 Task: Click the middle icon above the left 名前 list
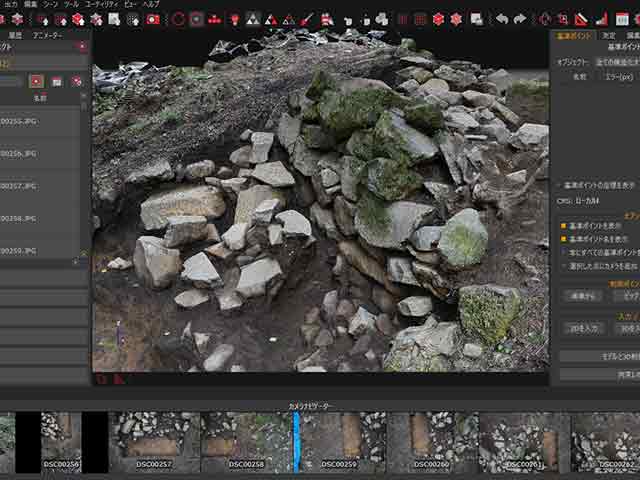57,81
